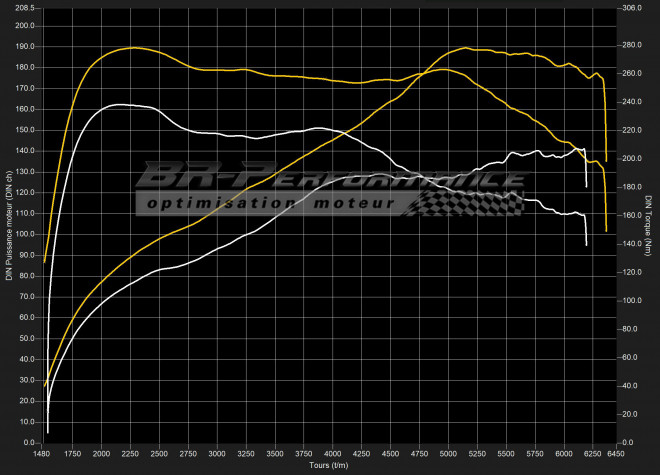660x475 pixels.
Task: Click the 306.0 top right axis value
Action: click(x=632, y=6)
